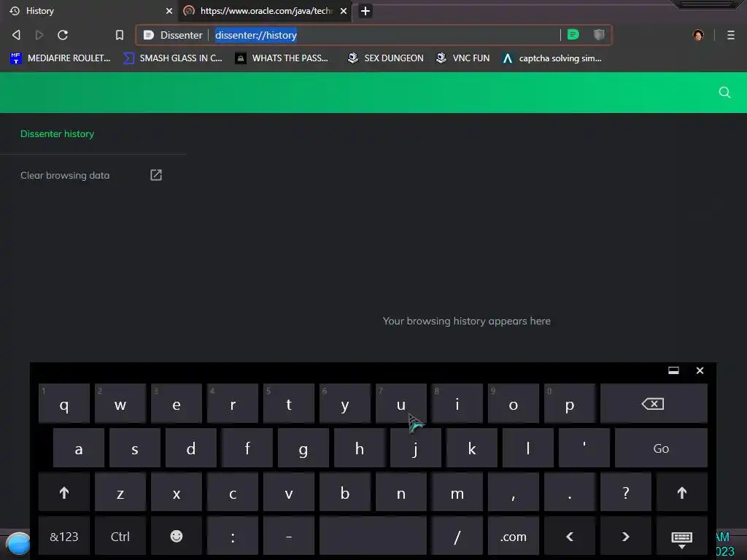
Task: Tap the p key
Action: click(x=569, y=404)
